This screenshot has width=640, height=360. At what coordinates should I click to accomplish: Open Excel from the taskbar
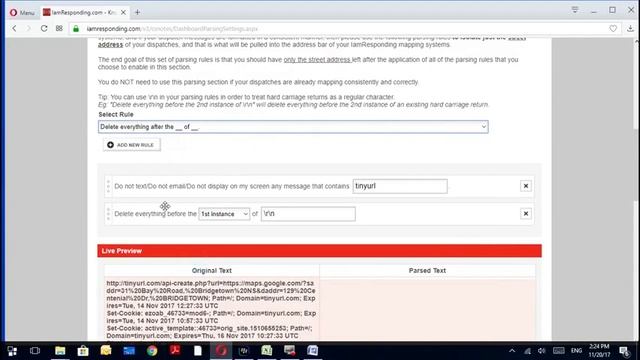pos(267,351)
